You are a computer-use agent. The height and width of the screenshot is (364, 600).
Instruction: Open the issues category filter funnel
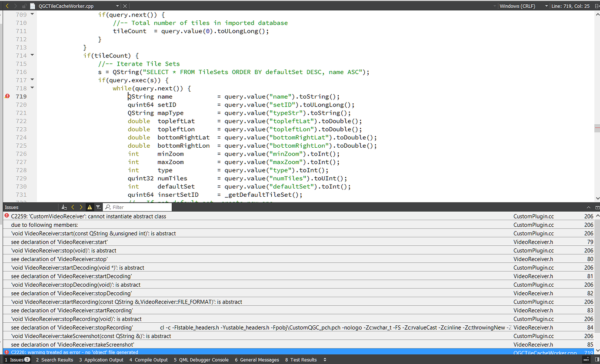(98, 207)
